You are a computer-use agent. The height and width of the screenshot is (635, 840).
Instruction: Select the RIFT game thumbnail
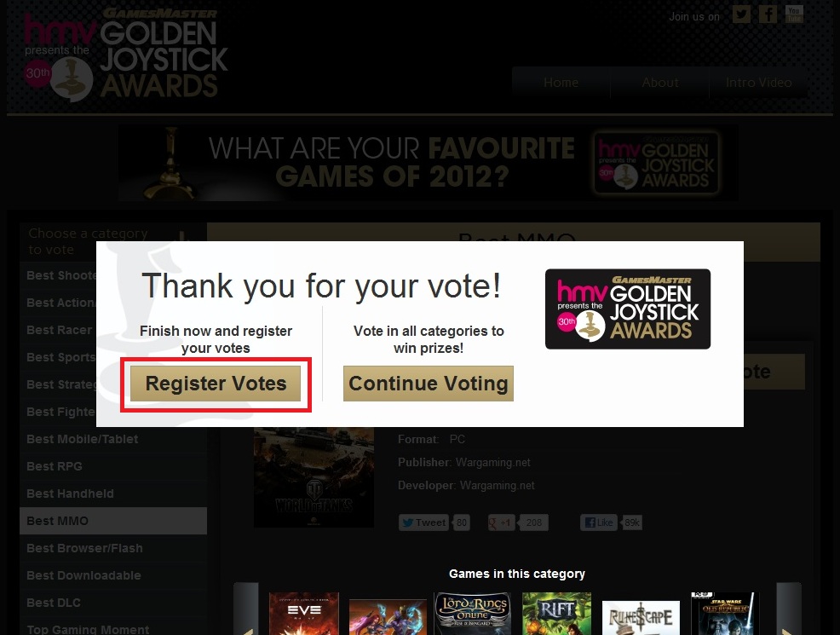point(556,614)
